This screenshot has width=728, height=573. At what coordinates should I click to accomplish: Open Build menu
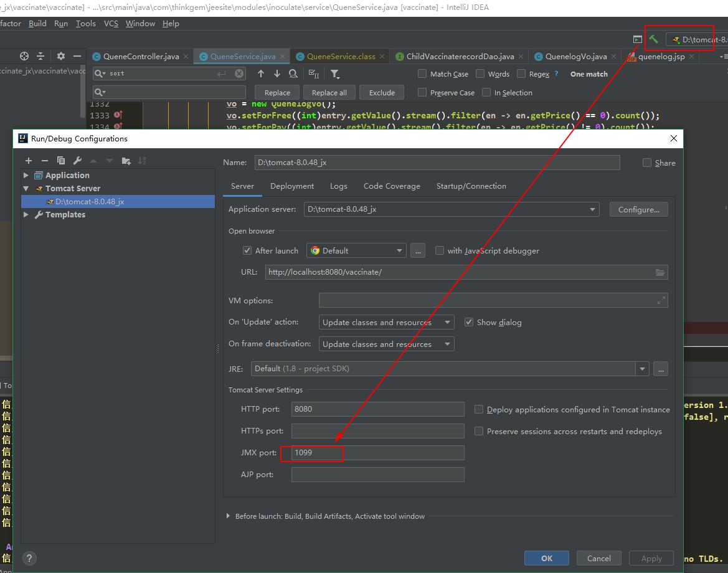pos(37,23)
